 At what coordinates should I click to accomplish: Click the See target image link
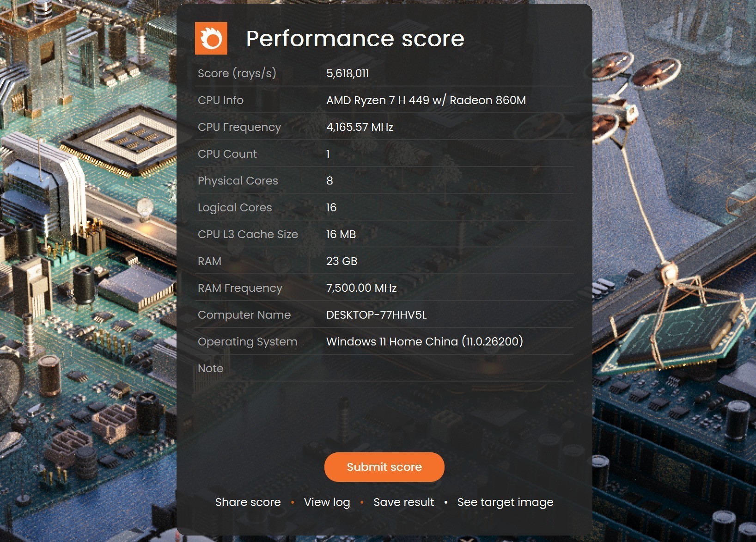tap(506, 502)
